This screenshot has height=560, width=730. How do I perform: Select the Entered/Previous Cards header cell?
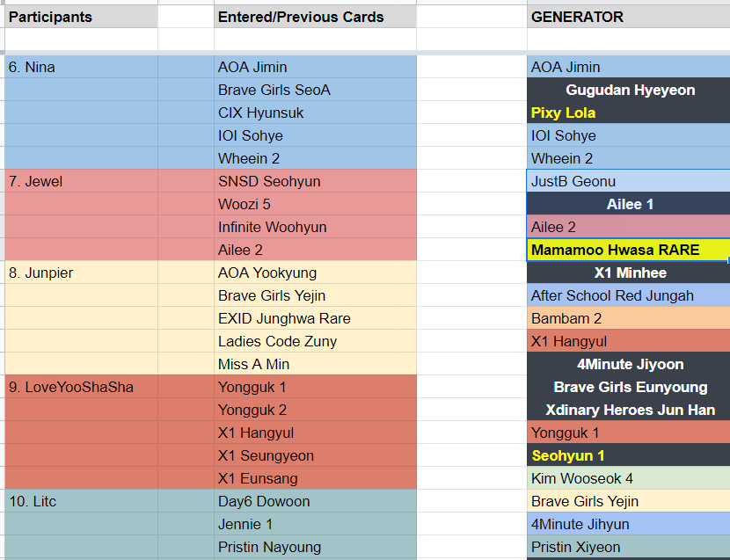tap(315, 17)
